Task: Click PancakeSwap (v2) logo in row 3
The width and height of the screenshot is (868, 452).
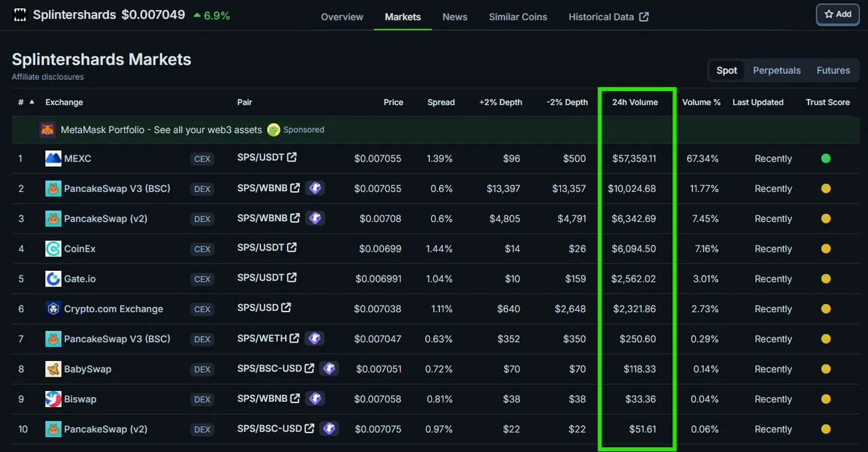Action: click(54, 219)
